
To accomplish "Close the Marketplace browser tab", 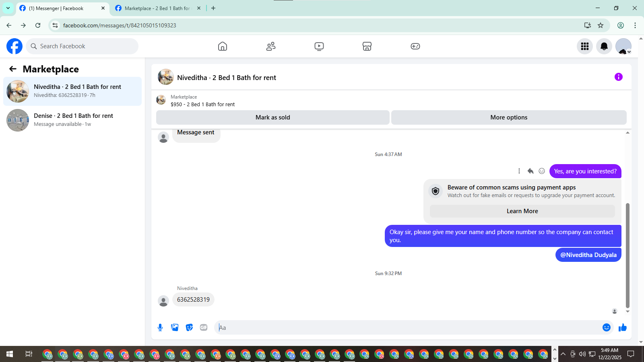I will [x=199, y=8].
